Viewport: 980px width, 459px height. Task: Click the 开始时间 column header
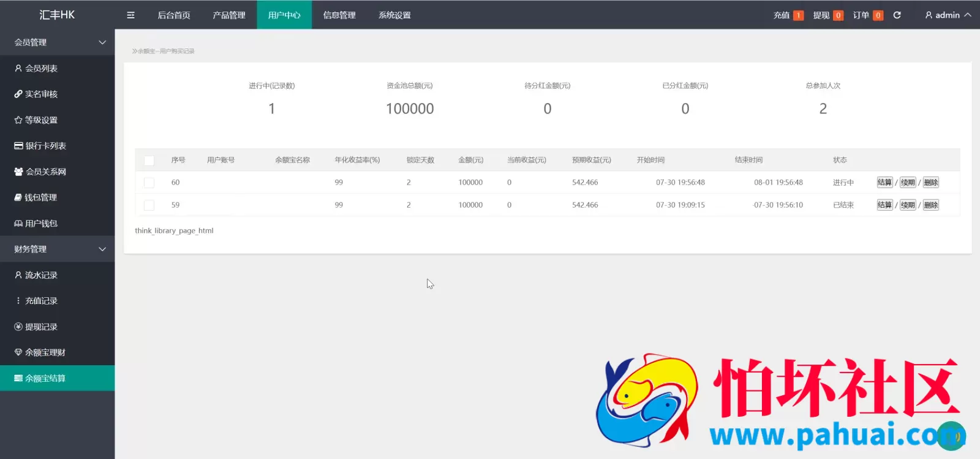pos(650,160)
